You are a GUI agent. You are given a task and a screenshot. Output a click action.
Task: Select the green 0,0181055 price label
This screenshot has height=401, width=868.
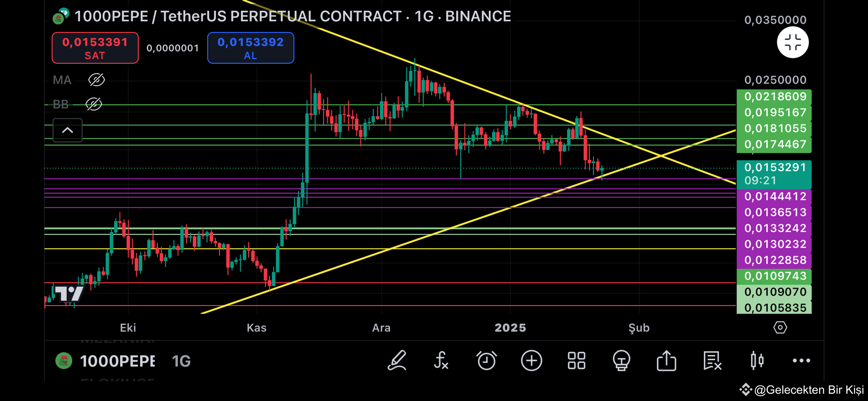774,129
